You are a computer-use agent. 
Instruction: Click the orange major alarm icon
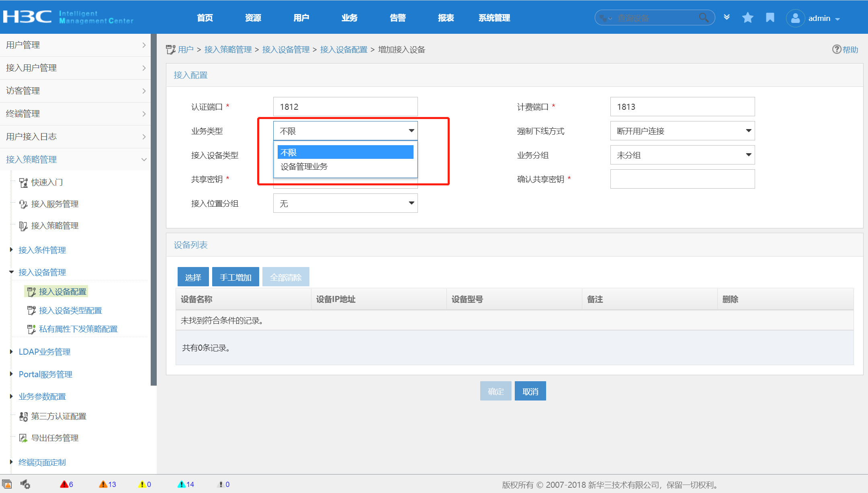(x=103, y=484)
